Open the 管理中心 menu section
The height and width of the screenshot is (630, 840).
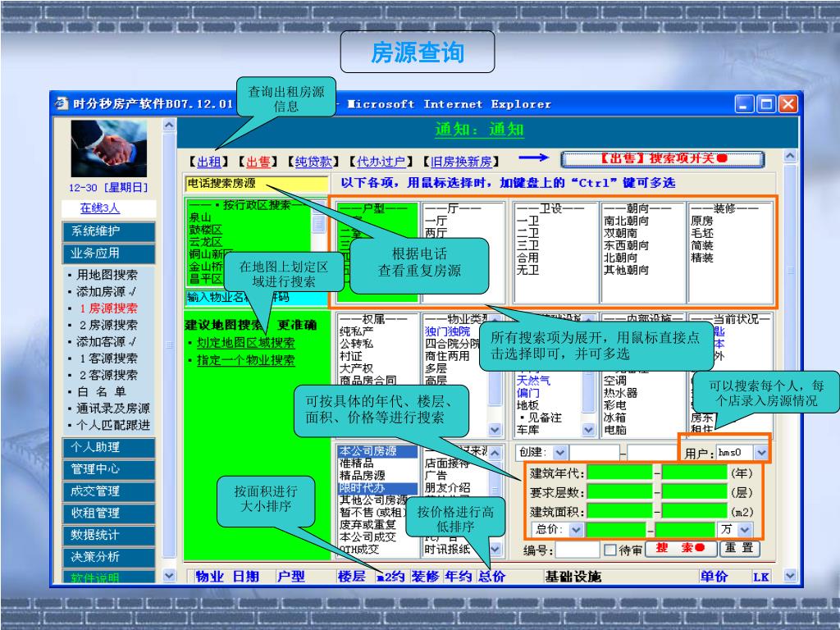(109, 469)
